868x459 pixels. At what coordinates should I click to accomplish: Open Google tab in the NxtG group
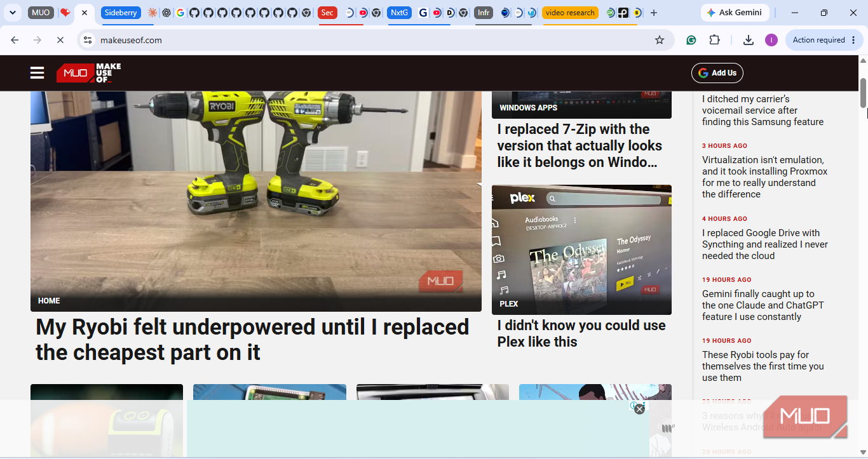[423, 13]
